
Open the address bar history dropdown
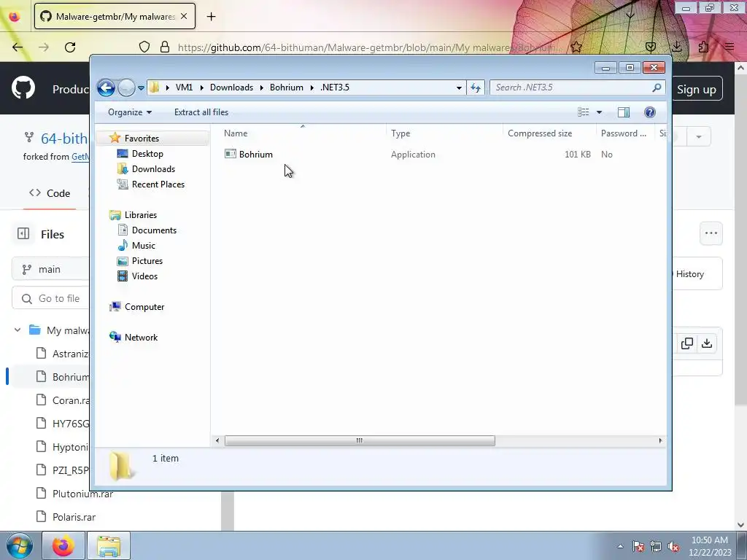pyautogui.click(x=459, y=87)
